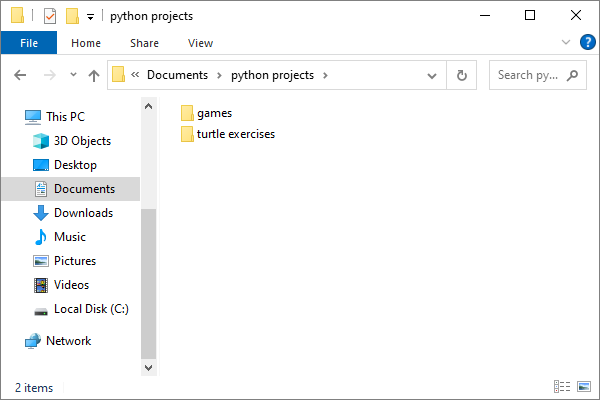The image size is (600, 400).
Task: Click the folder icon in the address bar
Action: tap(119, 74)
